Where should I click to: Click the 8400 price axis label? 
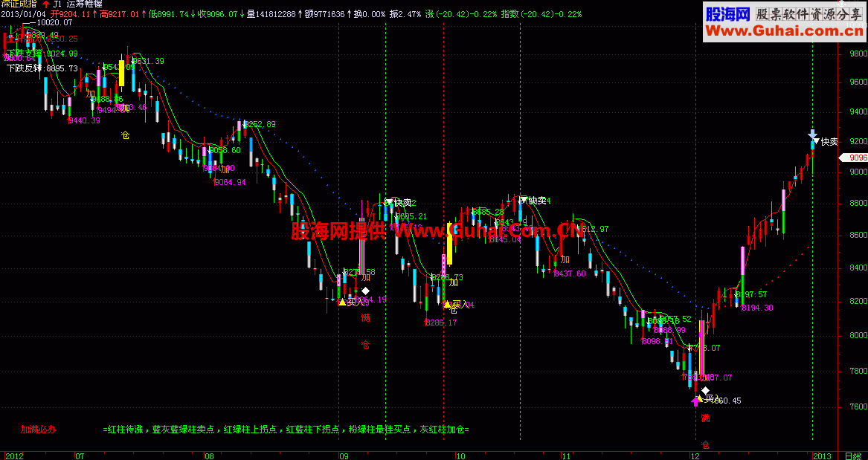coord(858,268)
